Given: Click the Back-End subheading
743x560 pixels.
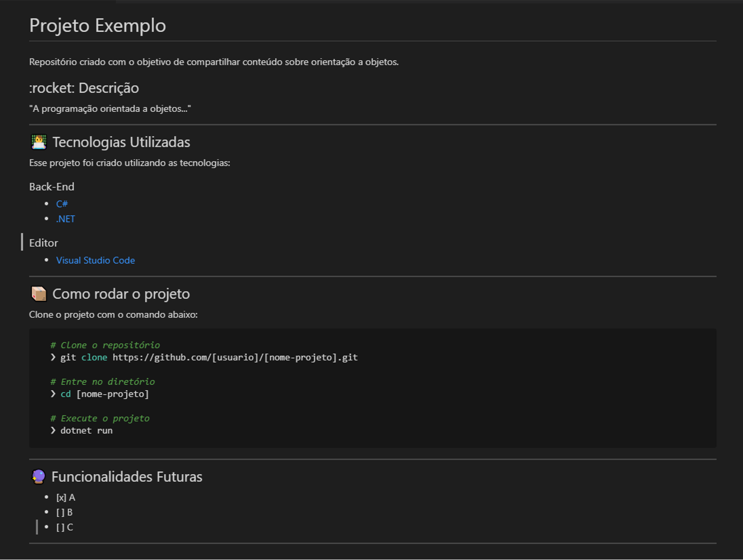Looking at the screenshot, I should [52, 186].
